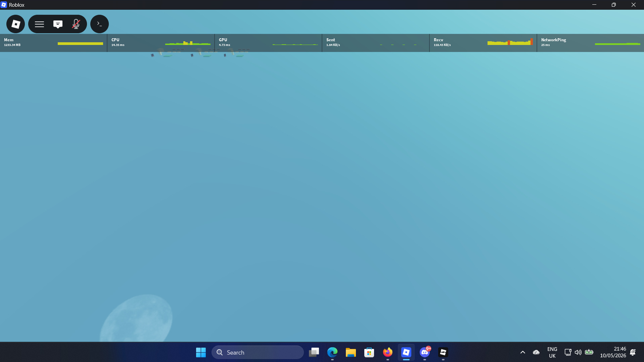
Task: Switch to Firefox on taskbar
Action: tap(388, 352)
